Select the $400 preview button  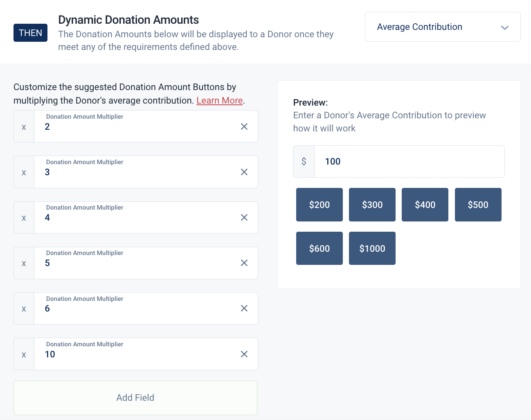coord(425,205)
